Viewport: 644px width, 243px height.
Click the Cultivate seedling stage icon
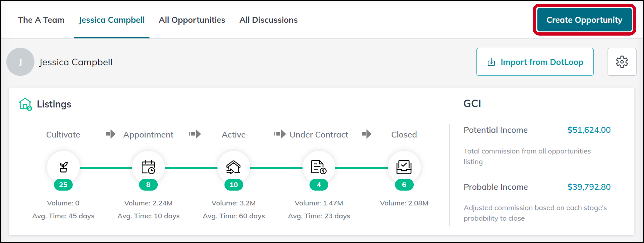(63, 167)
